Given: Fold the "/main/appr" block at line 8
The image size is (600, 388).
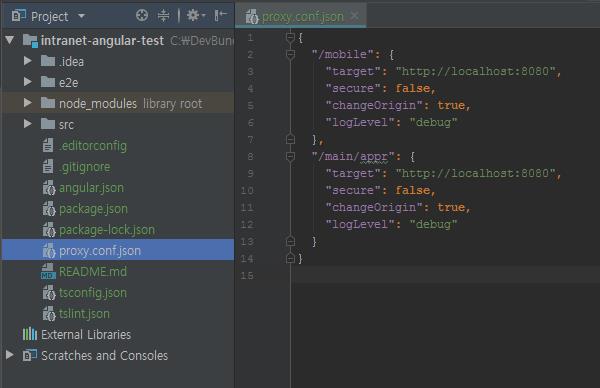Looking at the screenshot, I should coord(290,157).
